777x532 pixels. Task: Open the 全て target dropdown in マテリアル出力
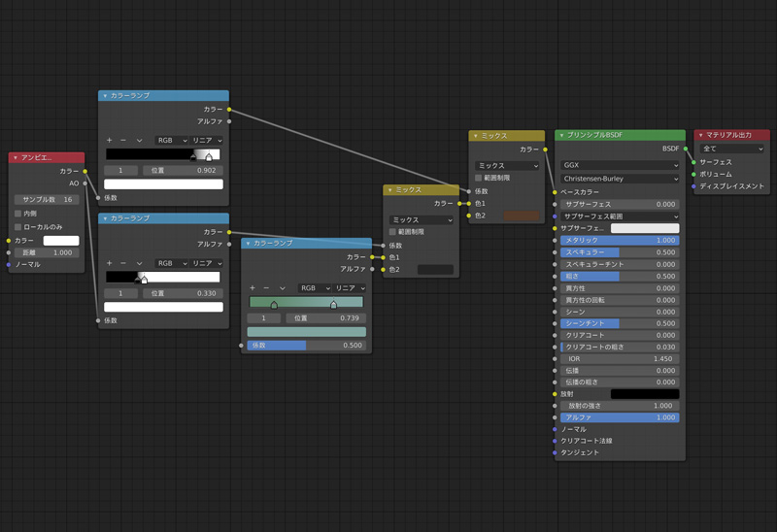(x=731, y=150)
